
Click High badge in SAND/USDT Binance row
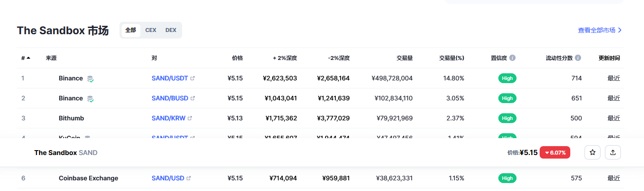pyautogui.click(x=507, y=78)
